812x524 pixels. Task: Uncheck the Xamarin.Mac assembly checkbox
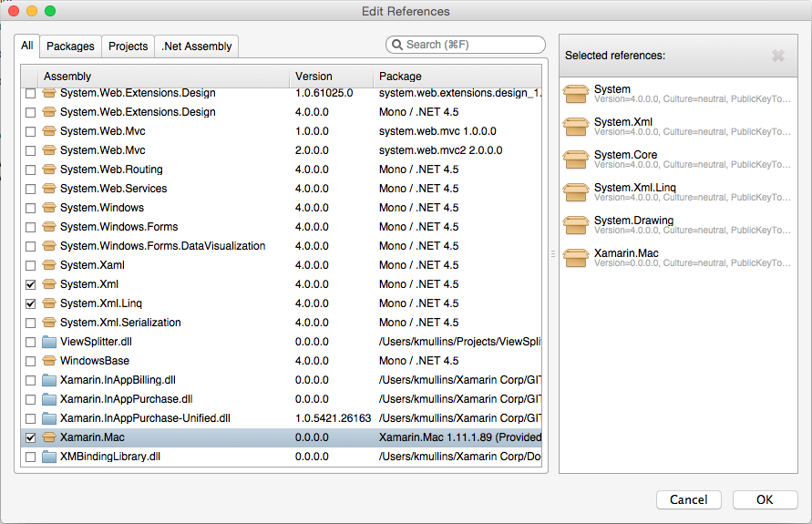31,437
